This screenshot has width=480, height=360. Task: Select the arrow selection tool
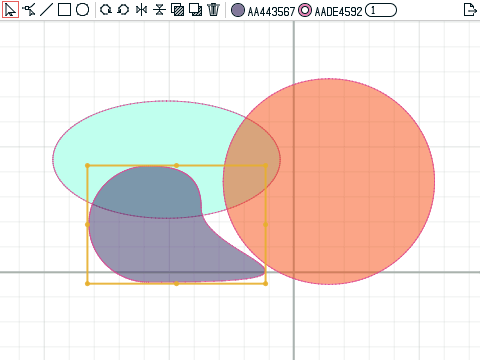(10, 10)
